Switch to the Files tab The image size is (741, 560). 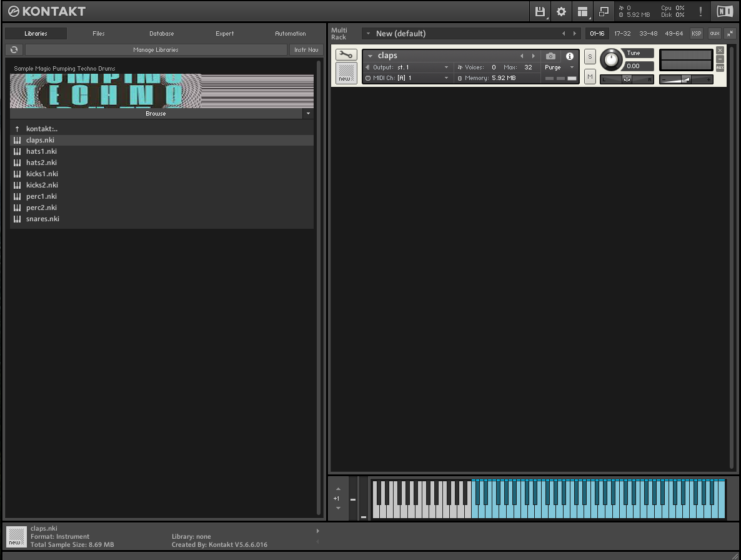pyautogui.click(x=99, y=34)
